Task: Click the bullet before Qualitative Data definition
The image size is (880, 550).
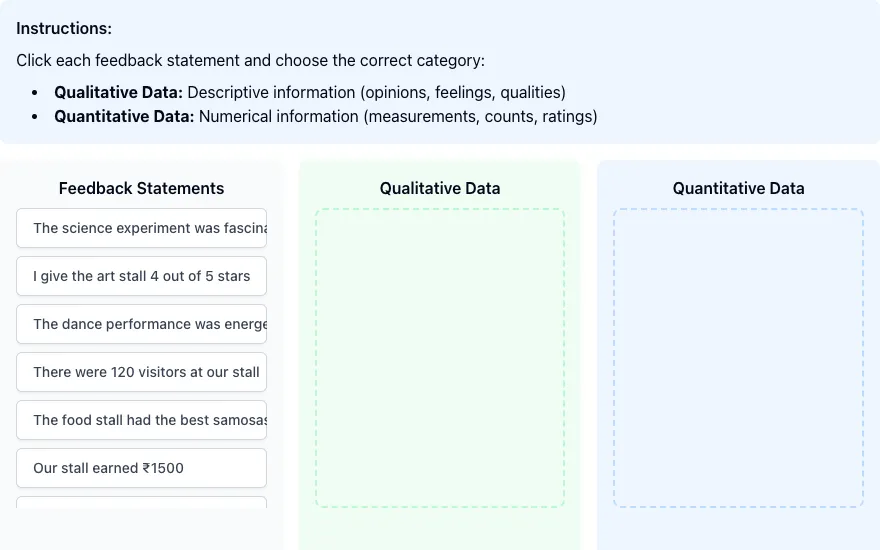Action: pyautogui.click(x=35, y=93)
